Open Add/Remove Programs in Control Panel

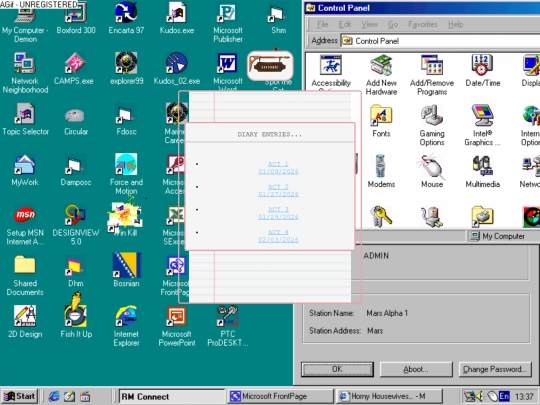pyautogui.click(x=432, y=75)
